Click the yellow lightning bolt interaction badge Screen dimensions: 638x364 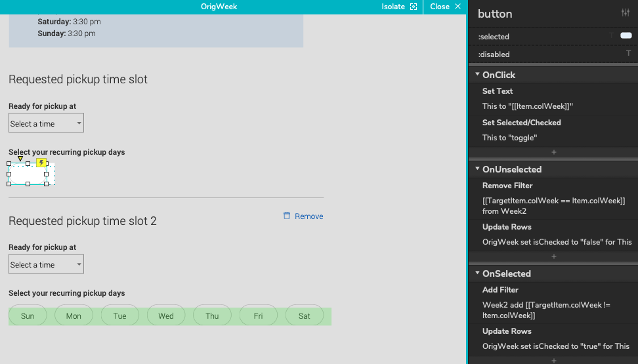point(41,163)
